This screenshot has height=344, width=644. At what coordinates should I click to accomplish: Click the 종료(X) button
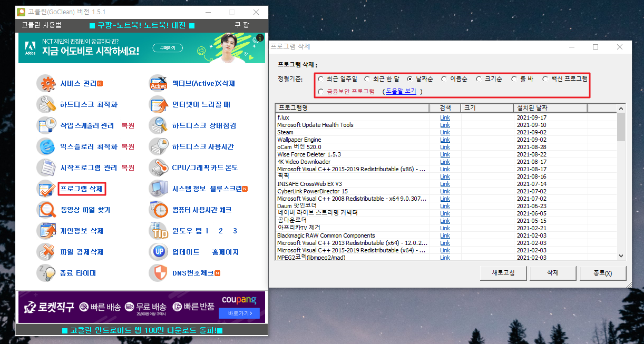(x=602, y=273)
